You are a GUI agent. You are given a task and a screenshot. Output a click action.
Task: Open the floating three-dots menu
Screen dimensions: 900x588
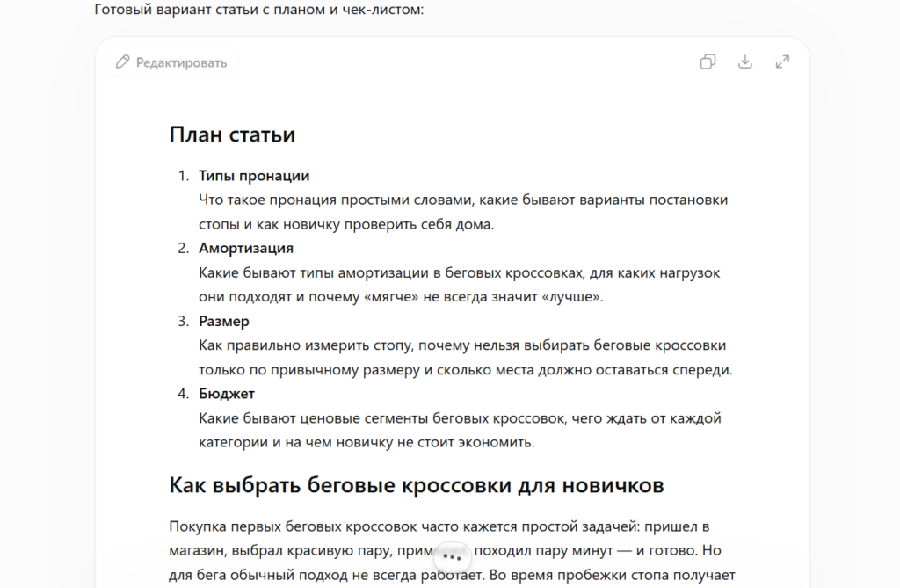tap(453, 556)
